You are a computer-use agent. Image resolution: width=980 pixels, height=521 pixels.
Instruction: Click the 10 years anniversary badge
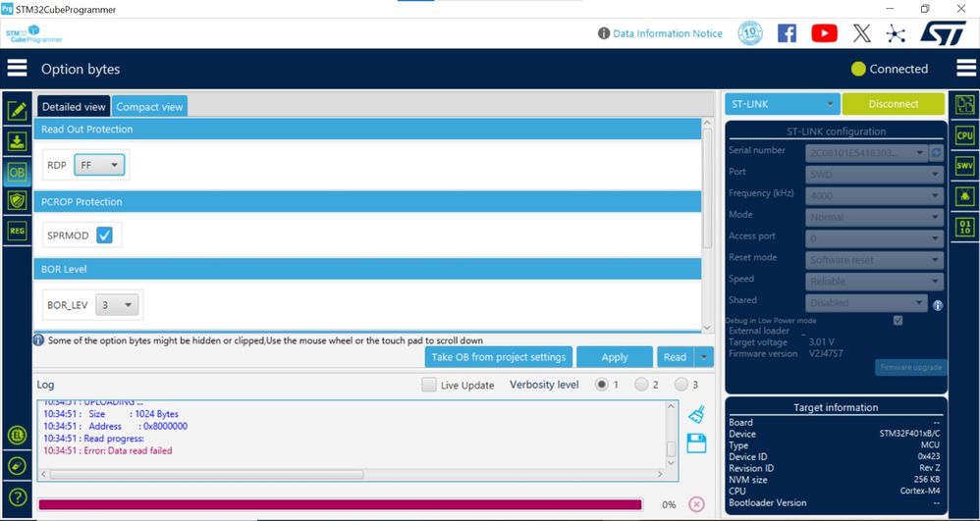pyautogui.click(x=750, y=33)
